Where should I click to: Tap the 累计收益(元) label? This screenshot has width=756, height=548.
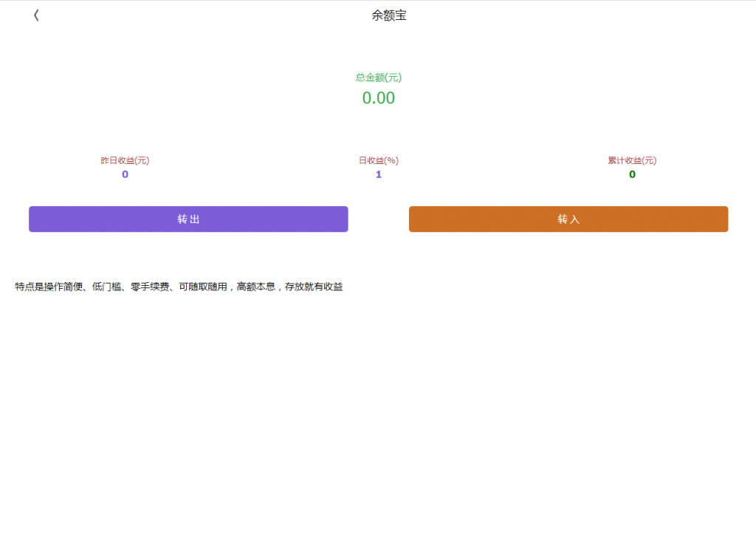pos(631,160)
